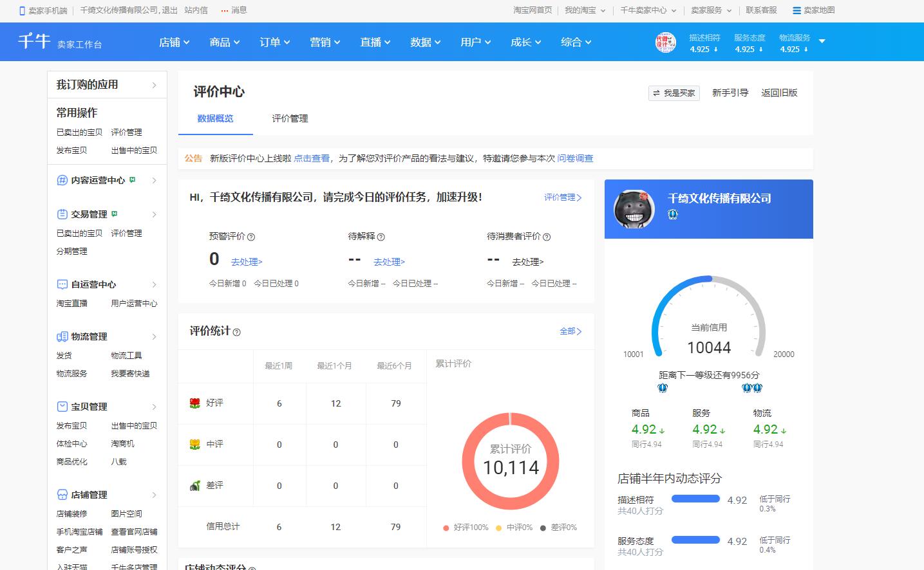The height and width of the screenshot is (570, 924).
Task: Open the 数据 dropdown menu
Action: [x=425, y=42]
